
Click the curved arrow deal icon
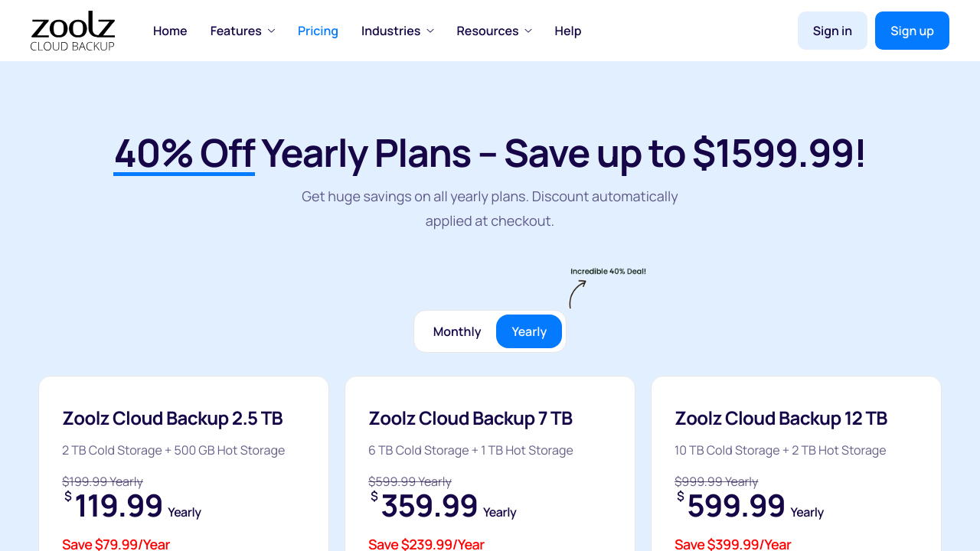(x=577, y=294)
